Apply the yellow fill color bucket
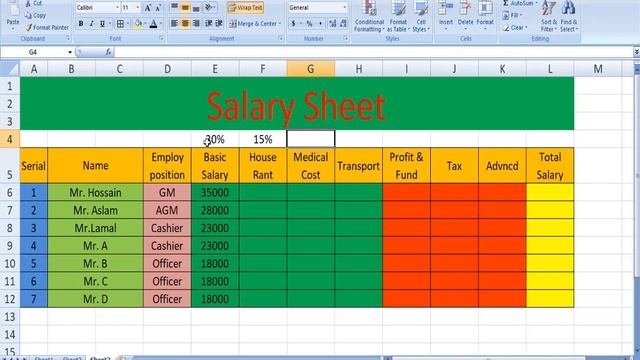This screenshot has width=640, height=360. [138, 24]
